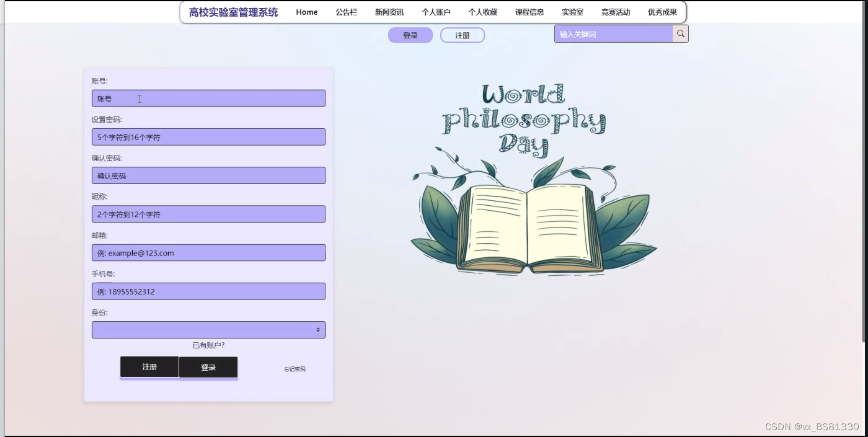868x437 pixels.
Task: Click the black 登录 button in form
Action: pyautogui.click(x=208, y=368)
